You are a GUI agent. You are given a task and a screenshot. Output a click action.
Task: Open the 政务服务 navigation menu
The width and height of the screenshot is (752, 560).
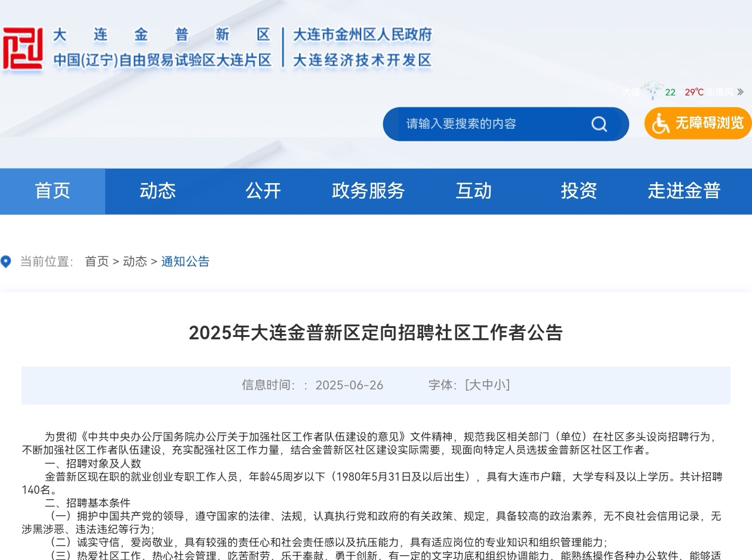(368, 191)
